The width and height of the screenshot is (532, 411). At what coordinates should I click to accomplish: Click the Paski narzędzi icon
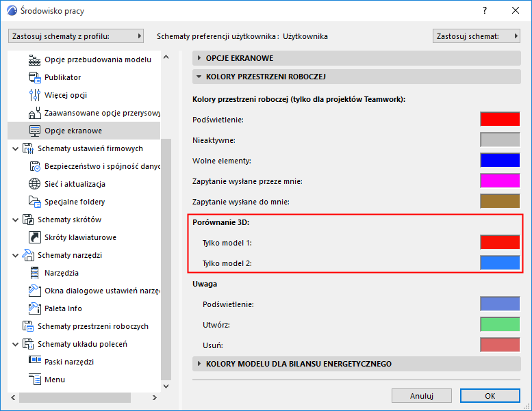click(35, 359)
